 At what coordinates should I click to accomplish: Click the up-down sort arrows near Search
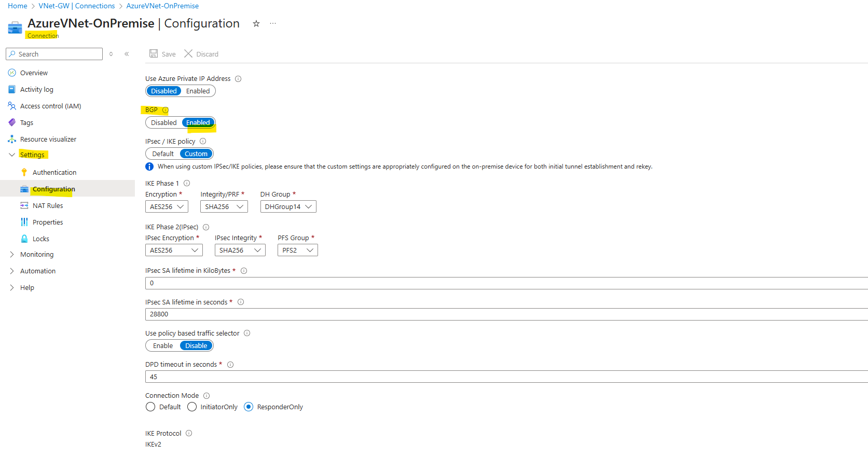click(111, 54)
